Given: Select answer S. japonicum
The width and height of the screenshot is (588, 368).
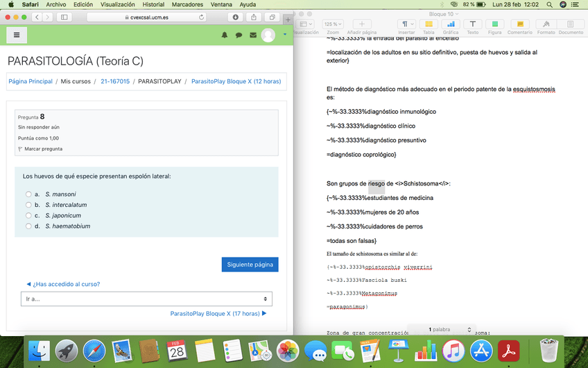Looking at the screenshot, I should [x=28, y=215].
